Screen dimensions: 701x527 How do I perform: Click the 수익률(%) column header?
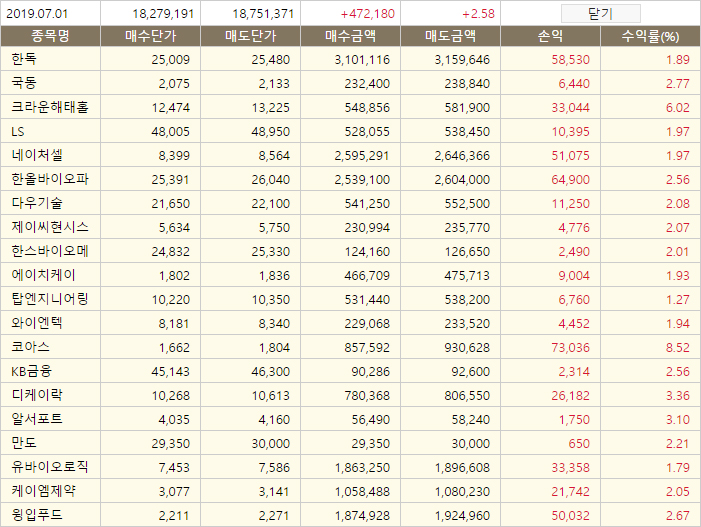coord(650,36)
